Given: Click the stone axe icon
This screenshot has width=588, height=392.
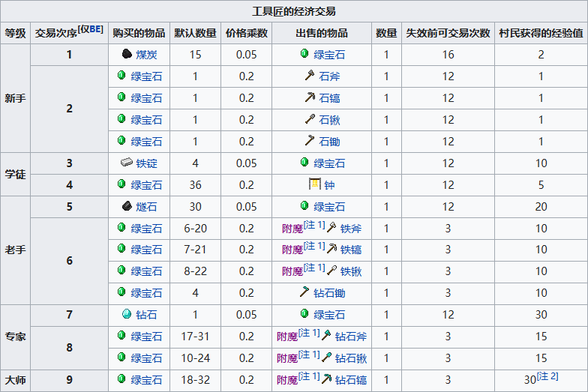Looking at the screenshot, I should click(x=310, y=76).
